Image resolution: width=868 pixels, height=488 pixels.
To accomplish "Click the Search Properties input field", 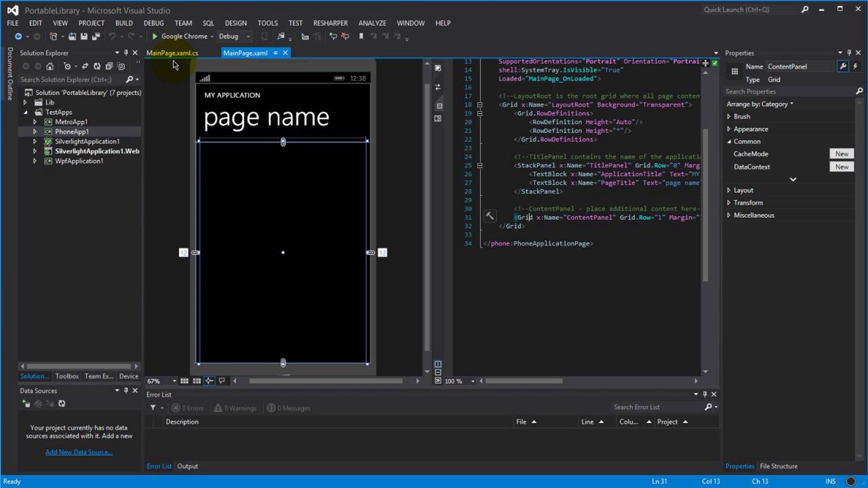I will [x=789, y=91].
